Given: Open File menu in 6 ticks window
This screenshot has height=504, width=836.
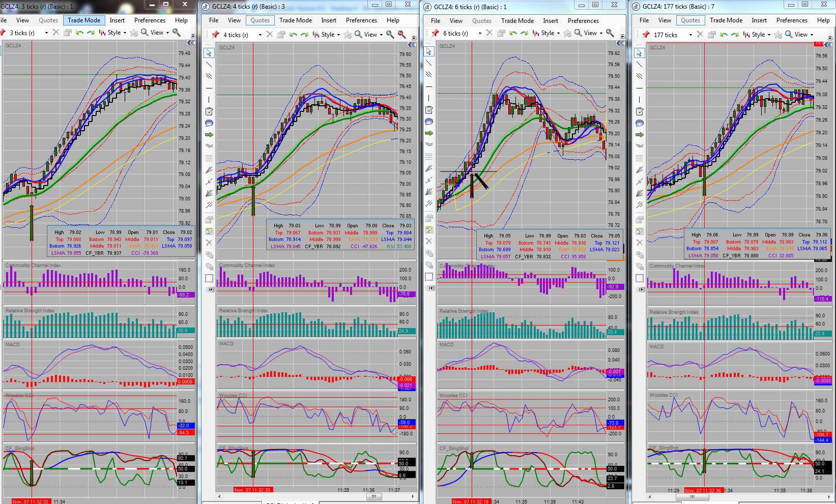Looking at the screenshot, I should (436, 21).
